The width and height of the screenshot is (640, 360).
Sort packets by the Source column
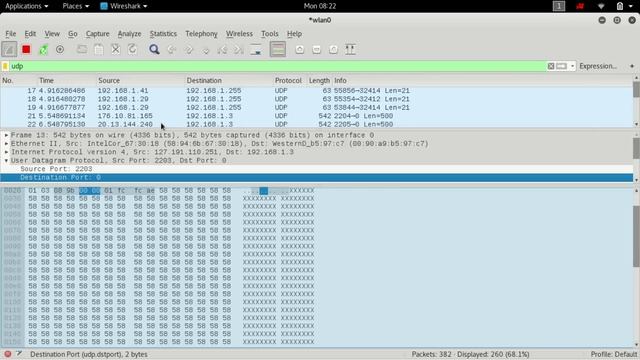(140, 80)
